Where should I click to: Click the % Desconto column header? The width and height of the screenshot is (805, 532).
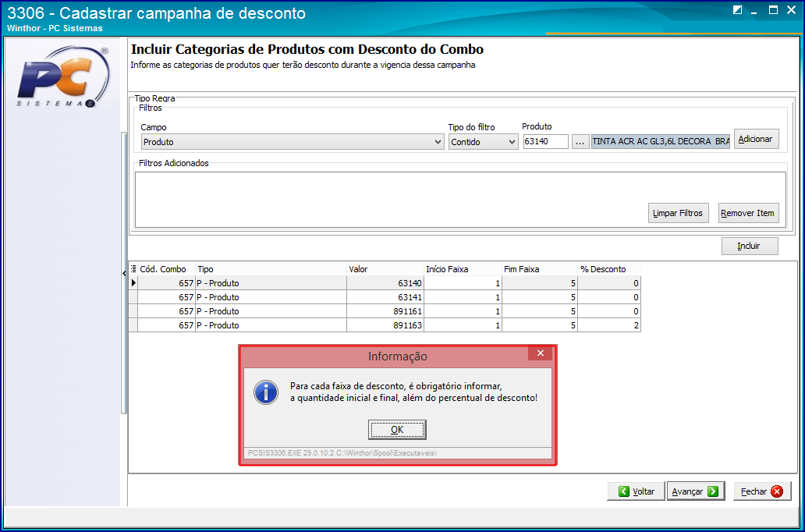pos(609,269)
